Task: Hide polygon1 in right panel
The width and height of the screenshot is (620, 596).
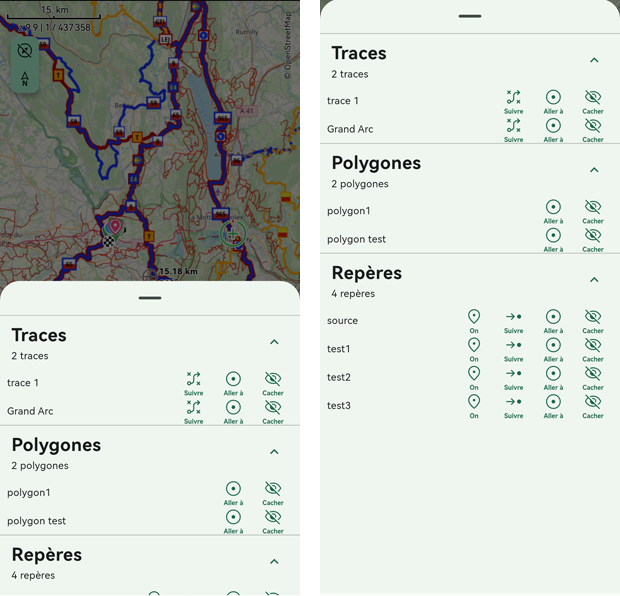Action: pos(593,212)
